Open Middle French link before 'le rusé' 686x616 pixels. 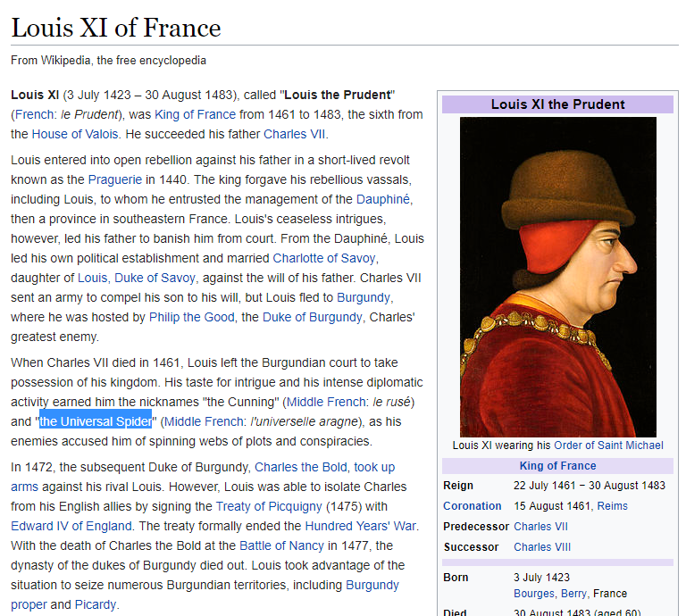click(326, 403)
